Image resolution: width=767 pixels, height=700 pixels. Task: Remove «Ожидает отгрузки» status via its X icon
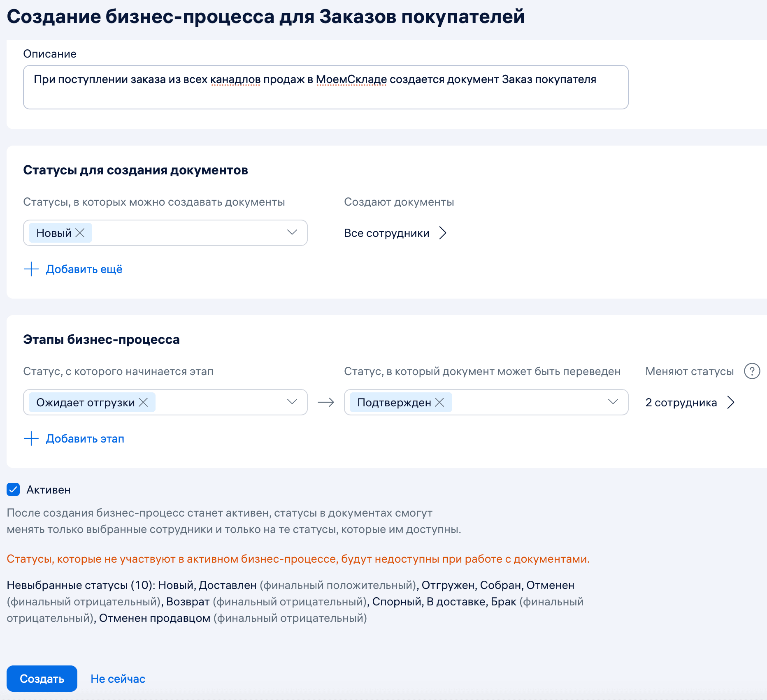click(144, 402)
